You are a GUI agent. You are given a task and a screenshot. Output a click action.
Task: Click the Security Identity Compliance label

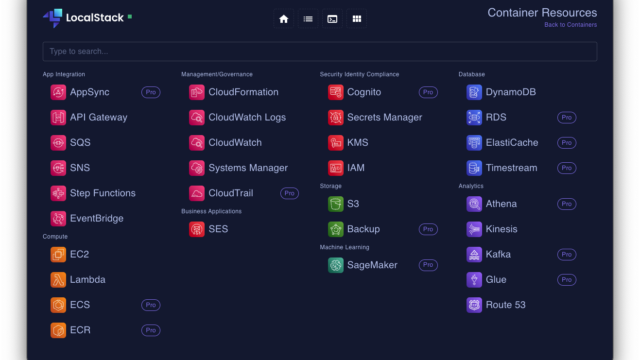click(x=359, y=74)
